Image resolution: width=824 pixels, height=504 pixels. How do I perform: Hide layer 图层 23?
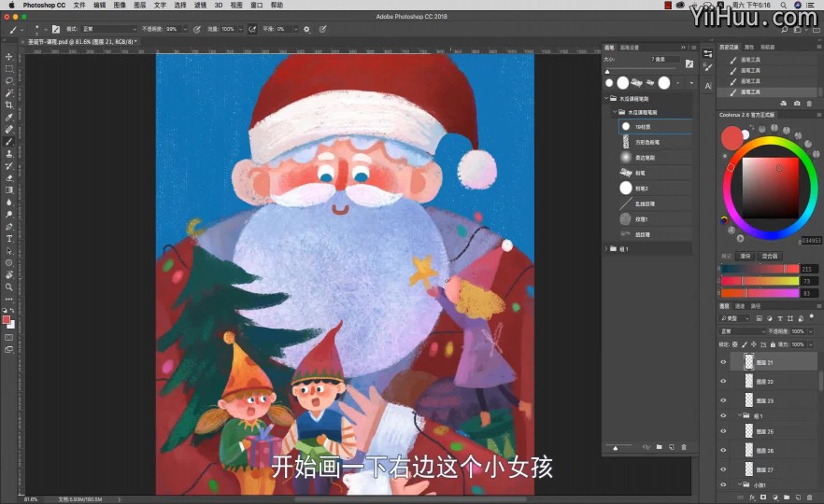[x=724, y=400]
